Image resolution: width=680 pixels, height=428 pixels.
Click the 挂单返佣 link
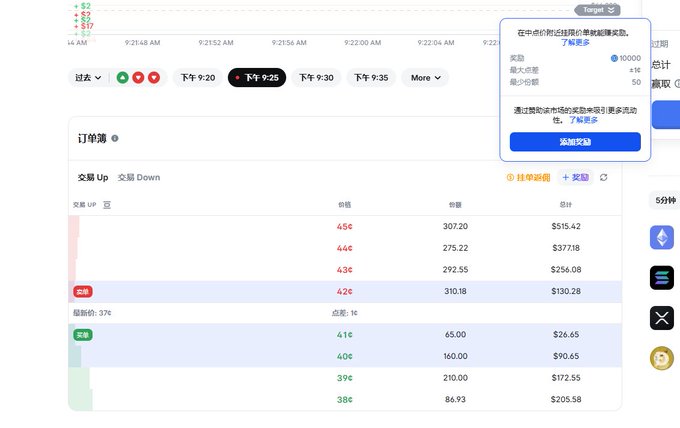[x=528, y=177]
